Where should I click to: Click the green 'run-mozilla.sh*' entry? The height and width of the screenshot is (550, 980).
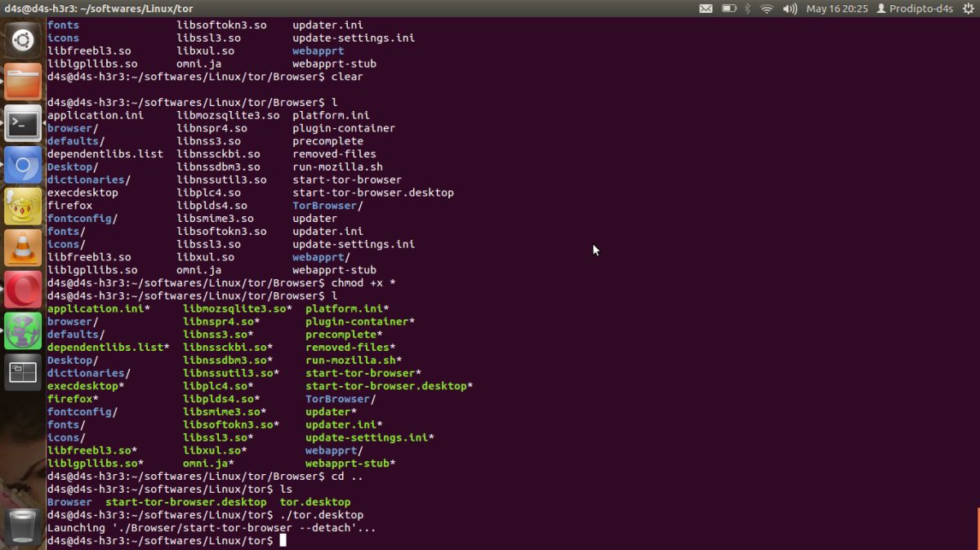click(354, 360)
